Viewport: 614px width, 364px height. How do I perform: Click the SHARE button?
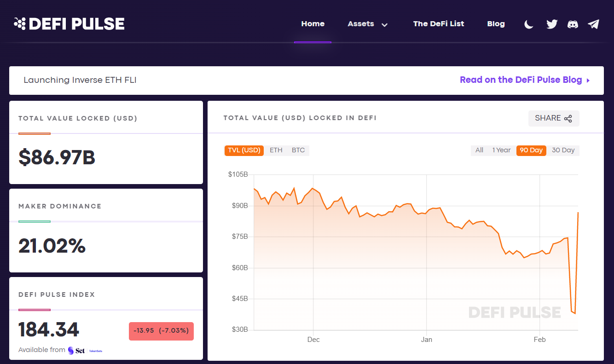(554, 118)
